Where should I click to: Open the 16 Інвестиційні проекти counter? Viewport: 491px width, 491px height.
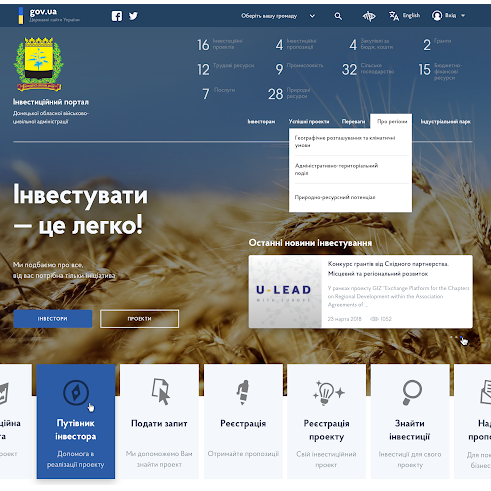point(220,45)
